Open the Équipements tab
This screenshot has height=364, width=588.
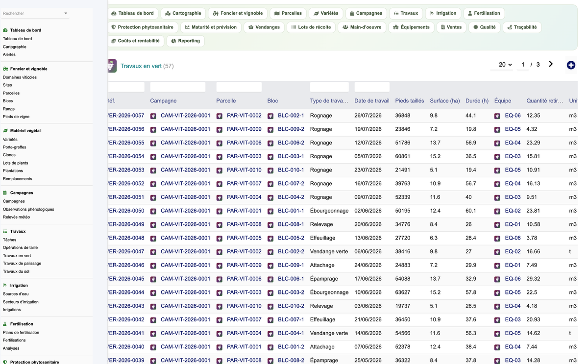tap(411, 27)
